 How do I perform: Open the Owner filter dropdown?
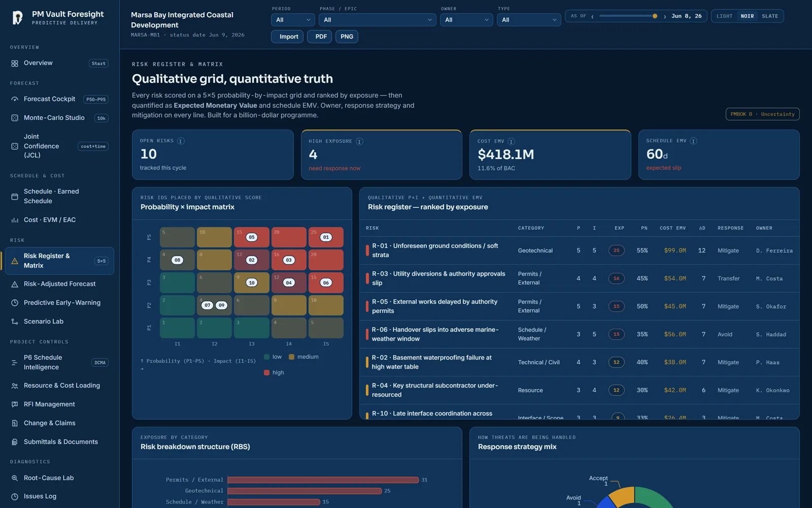pyautogui.click(x=466, y=20)
